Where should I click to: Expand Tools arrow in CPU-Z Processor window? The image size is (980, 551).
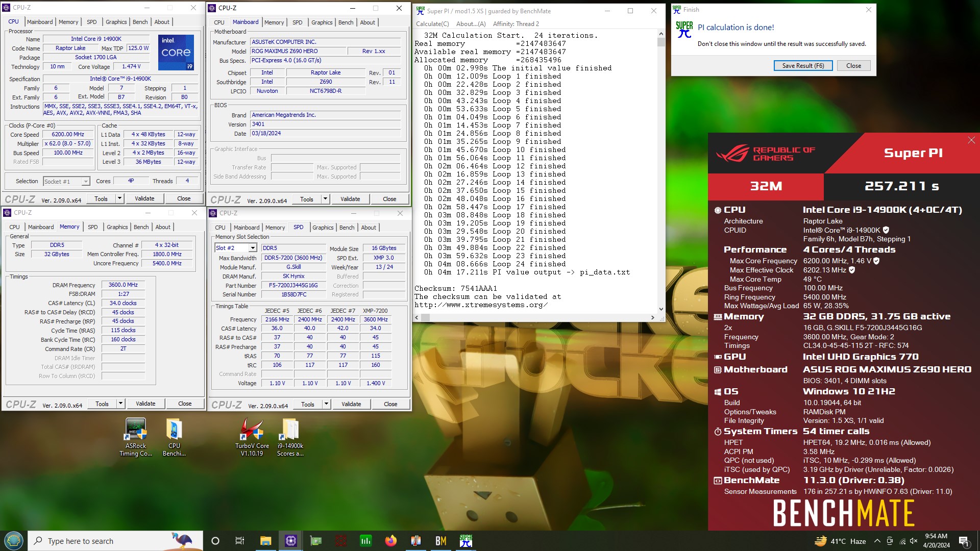tap(119, 198)
